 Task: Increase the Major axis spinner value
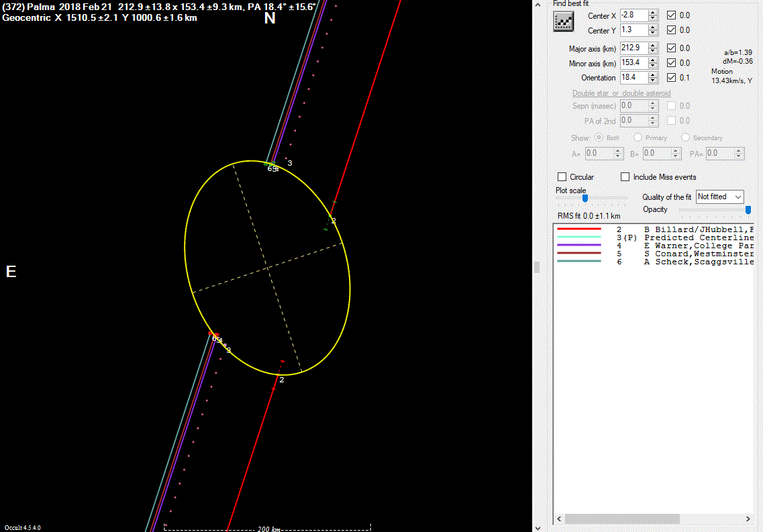(653, 45)
